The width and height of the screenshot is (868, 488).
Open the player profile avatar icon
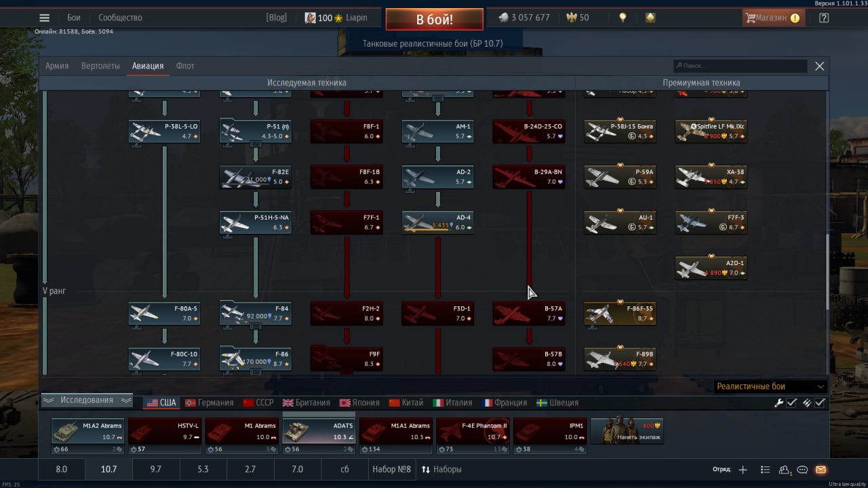(310, 18)
